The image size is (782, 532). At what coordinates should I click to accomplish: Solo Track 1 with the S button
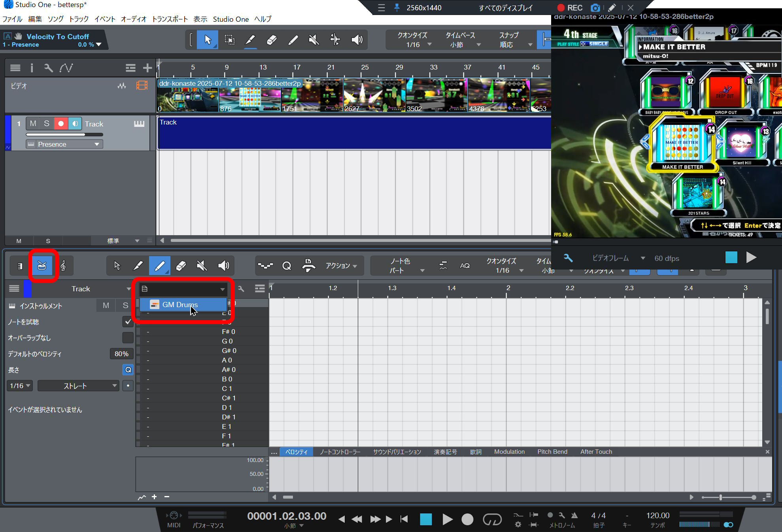tap(47, 124)
